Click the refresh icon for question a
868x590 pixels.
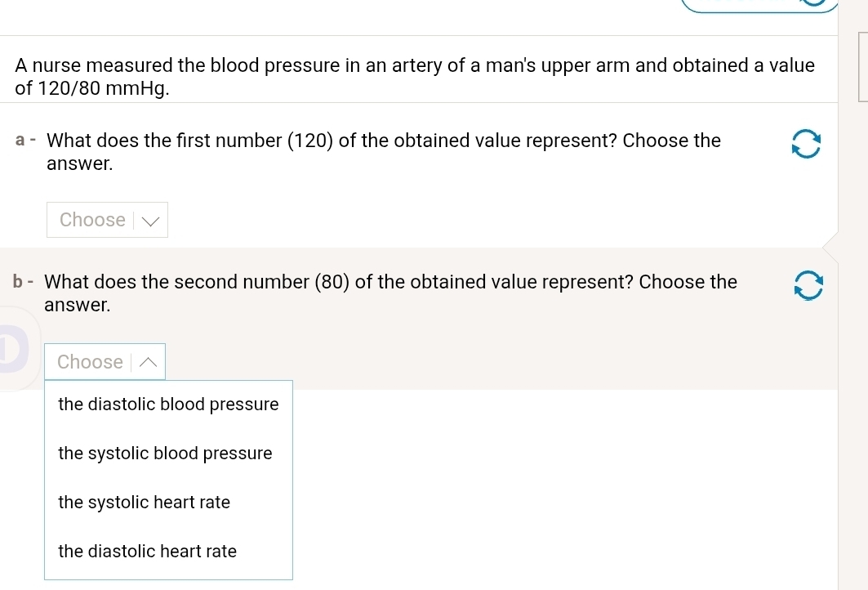tap(805, 144)
